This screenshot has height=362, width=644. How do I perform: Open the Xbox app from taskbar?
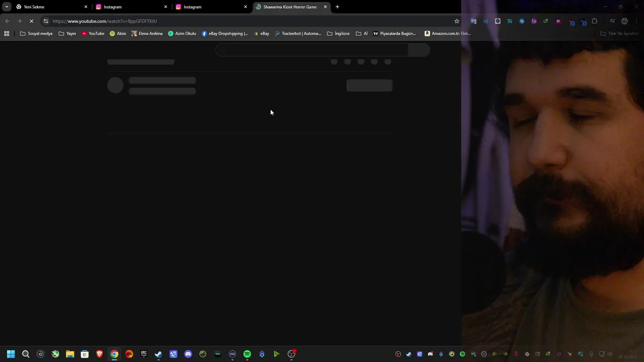(55, 354)
